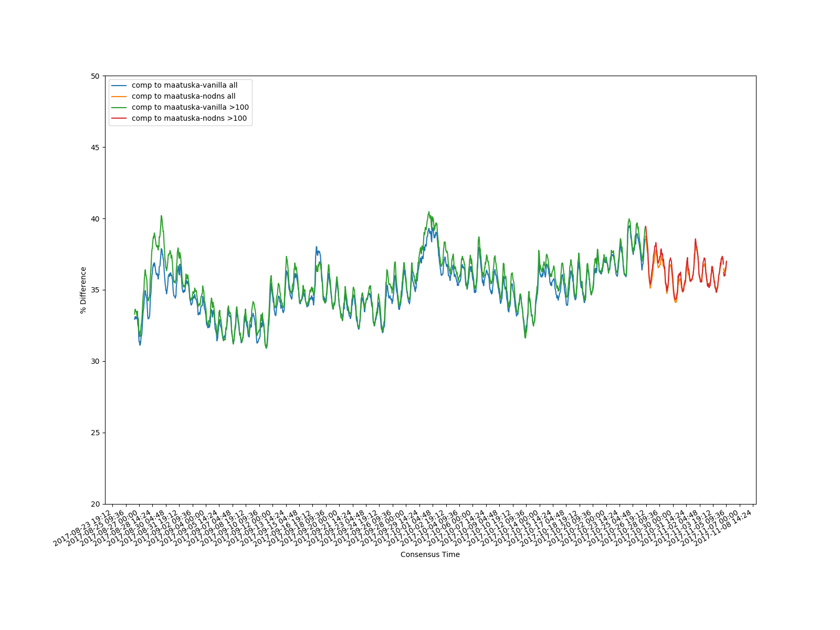840x630 pixels.
Task: Click the '% Difference' y-axis label
Action: (83, 290)
